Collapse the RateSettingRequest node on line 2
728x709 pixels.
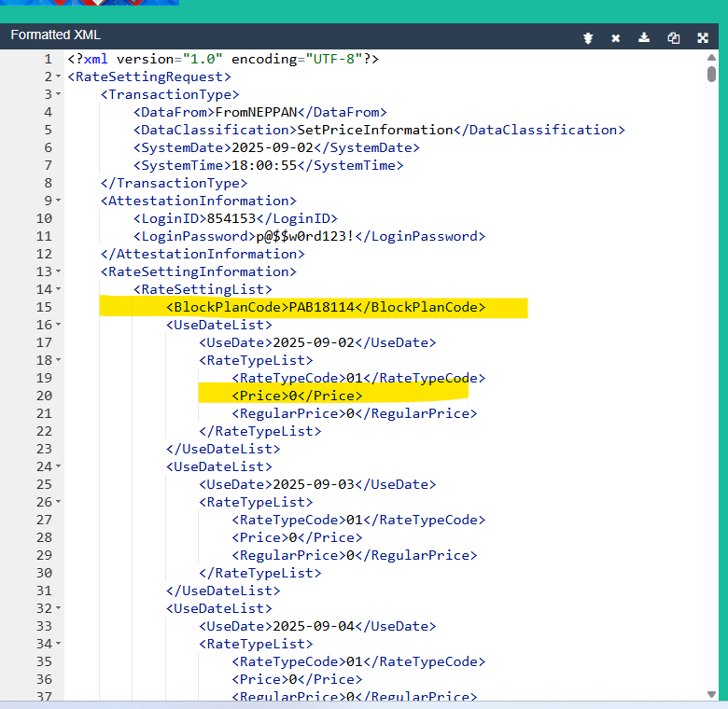pyautogui.click(x=58, y=76)
